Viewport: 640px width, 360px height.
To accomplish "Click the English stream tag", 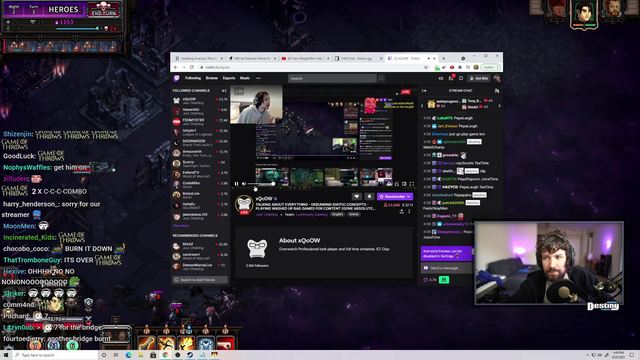I will (337, 214).
